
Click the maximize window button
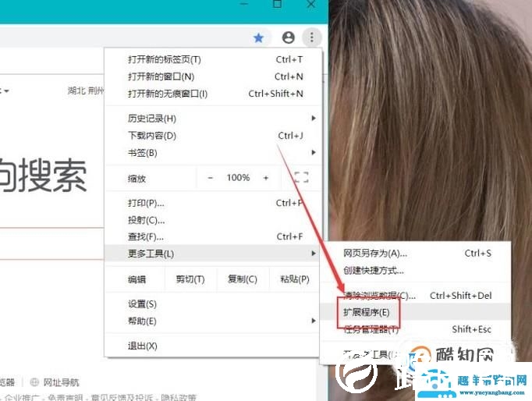(278, 4)
